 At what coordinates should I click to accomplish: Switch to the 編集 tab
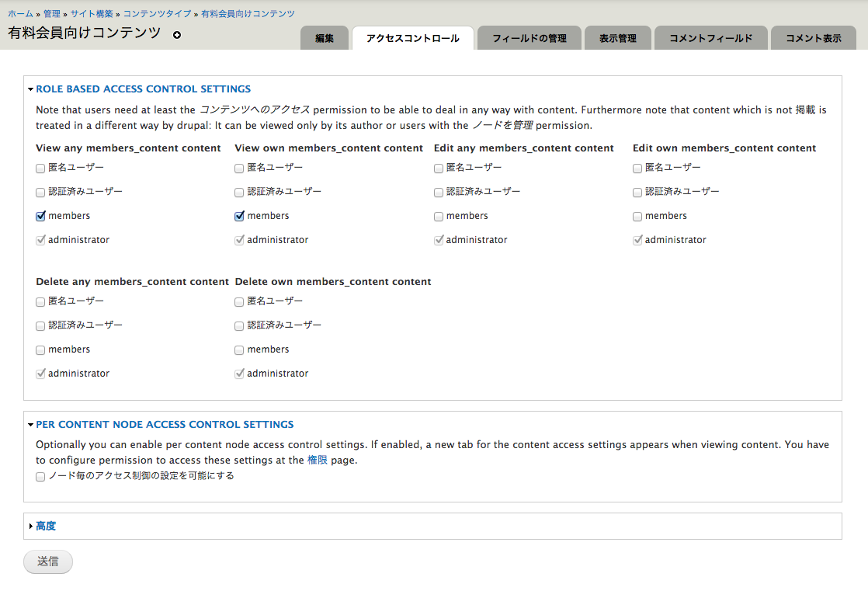324,37
